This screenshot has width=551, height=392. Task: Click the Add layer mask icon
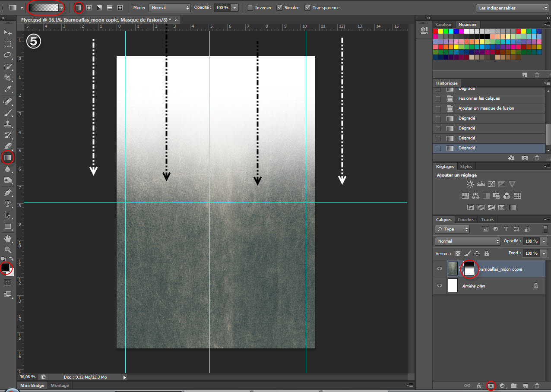pos(491,386)
